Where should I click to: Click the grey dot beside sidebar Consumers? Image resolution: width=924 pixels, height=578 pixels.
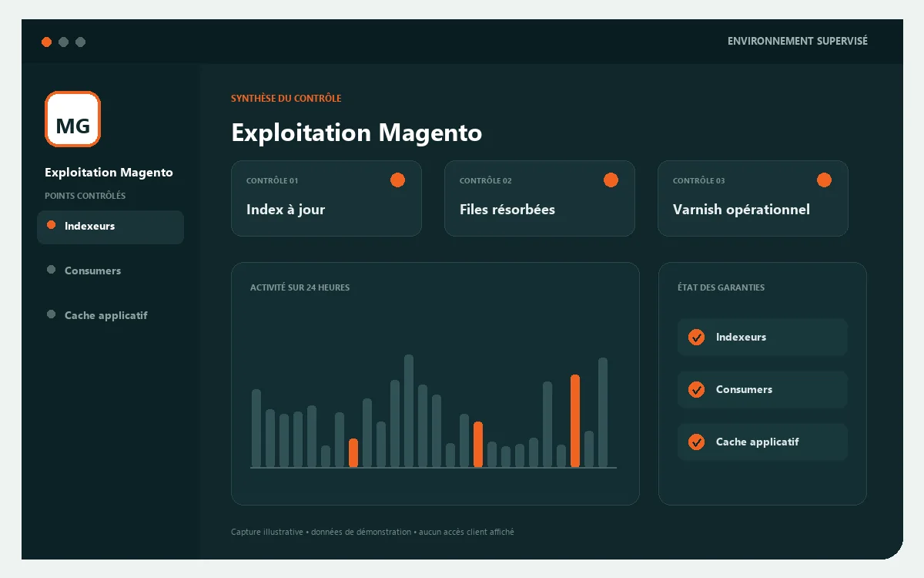pos(52,270)
